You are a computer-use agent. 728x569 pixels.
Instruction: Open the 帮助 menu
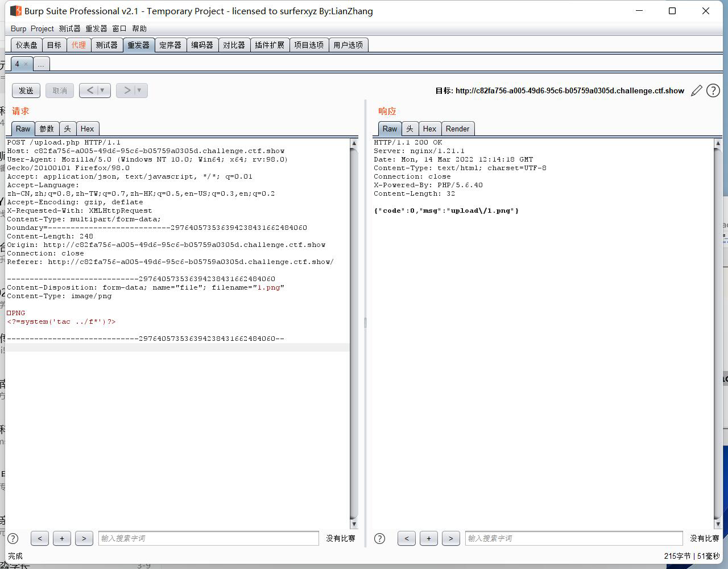click(x=139, y=28)
